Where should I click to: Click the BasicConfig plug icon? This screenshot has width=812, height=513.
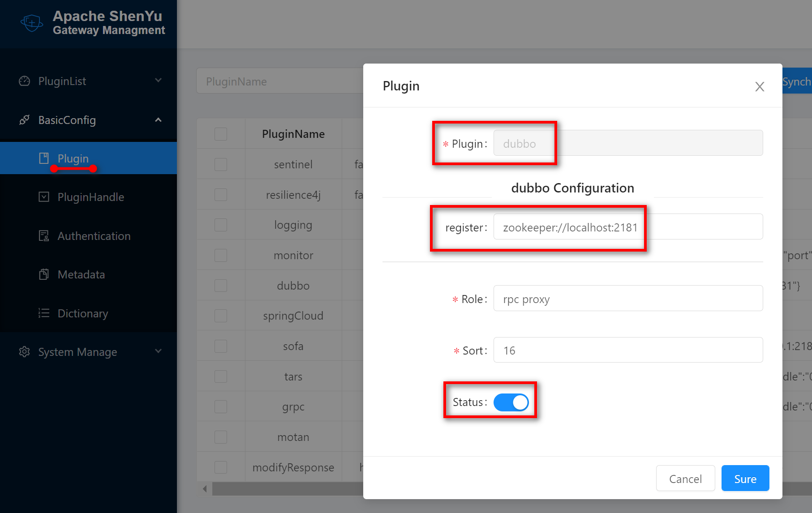[25, 120]
